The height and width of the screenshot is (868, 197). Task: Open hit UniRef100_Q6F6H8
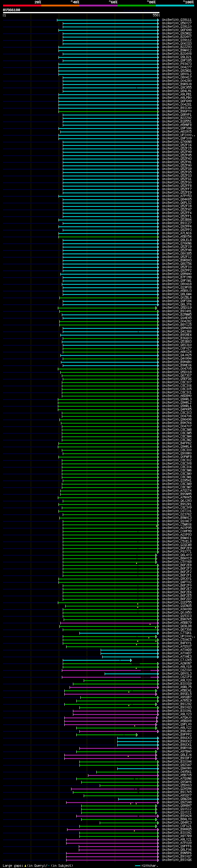pos(176,30)
